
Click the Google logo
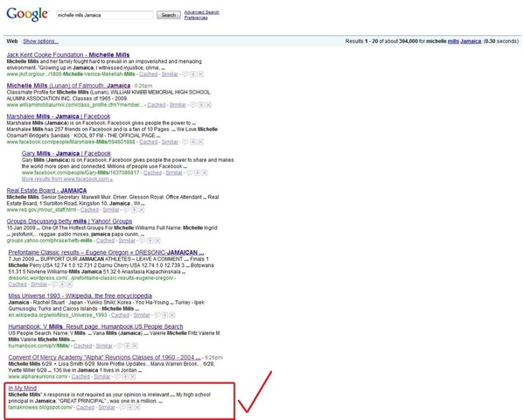tap(27, 14)
